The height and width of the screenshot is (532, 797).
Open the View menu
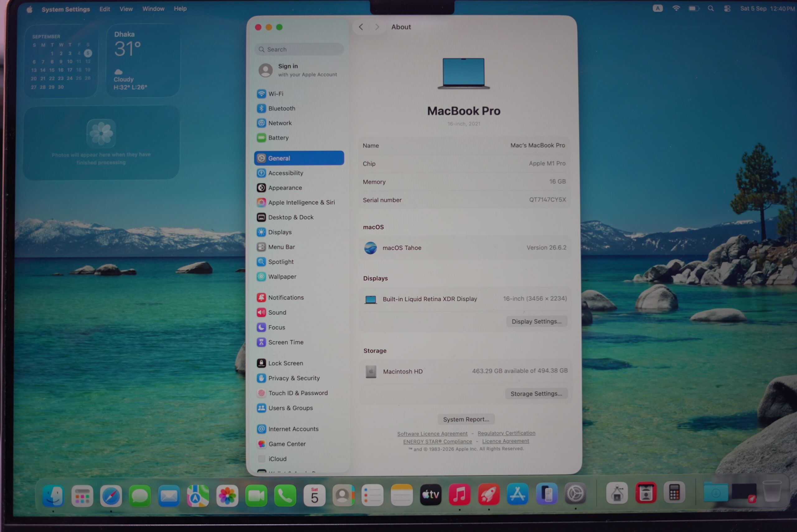126,9
